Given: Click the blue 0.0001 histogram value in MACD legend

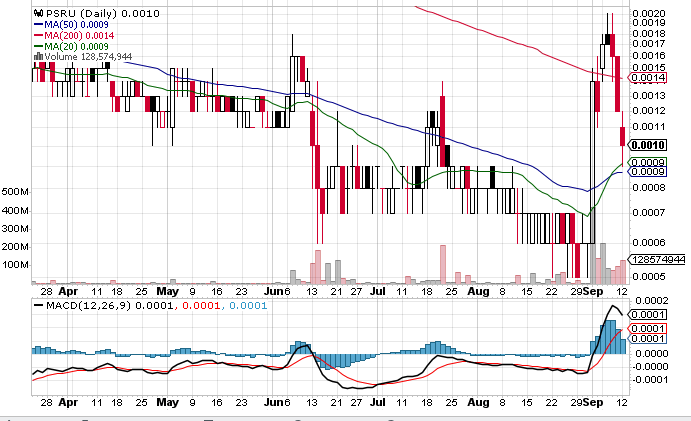Looking at the screenshot, I should pos(248,306).
